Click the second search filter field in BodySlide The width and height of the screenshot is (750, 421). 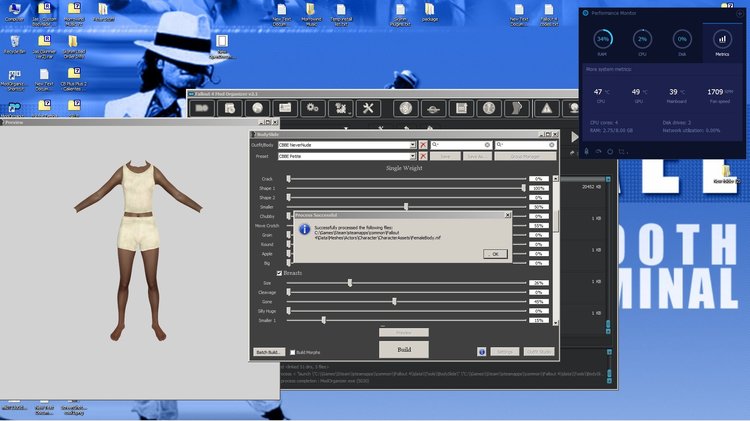[x=525, y=144]
